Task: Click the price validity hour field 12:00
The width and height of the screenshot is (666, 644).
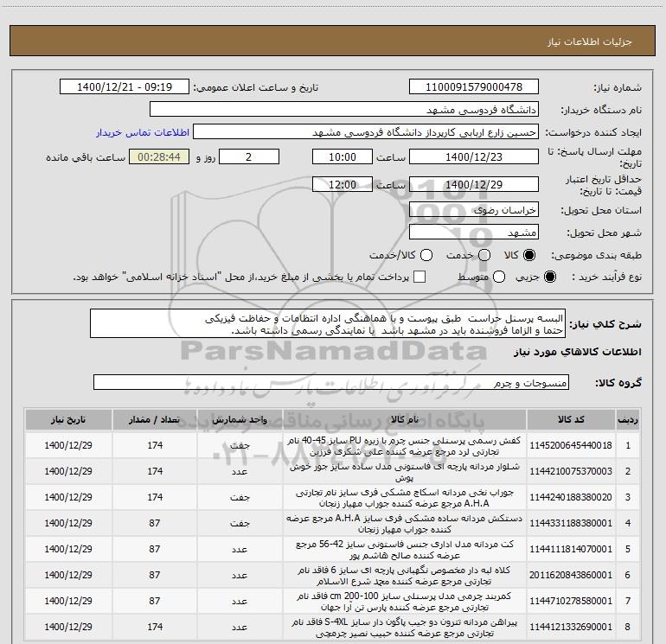Action: 343,185
